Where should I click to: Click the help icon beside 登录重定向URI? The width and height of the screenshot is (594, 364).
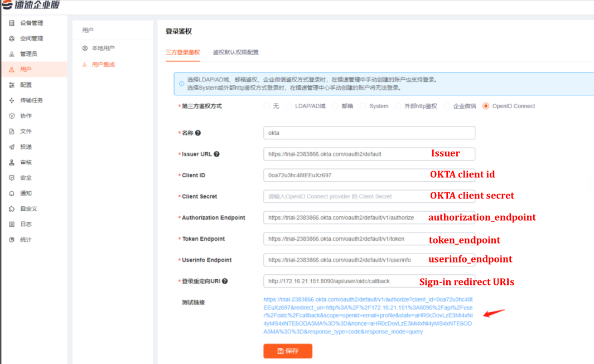tap(225, 282)
